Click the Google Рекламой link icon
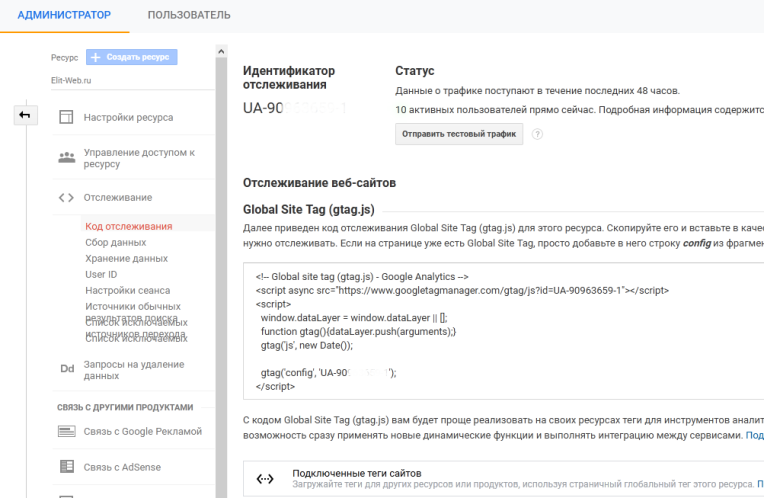 pyautogui.click(x=67, y=431)
